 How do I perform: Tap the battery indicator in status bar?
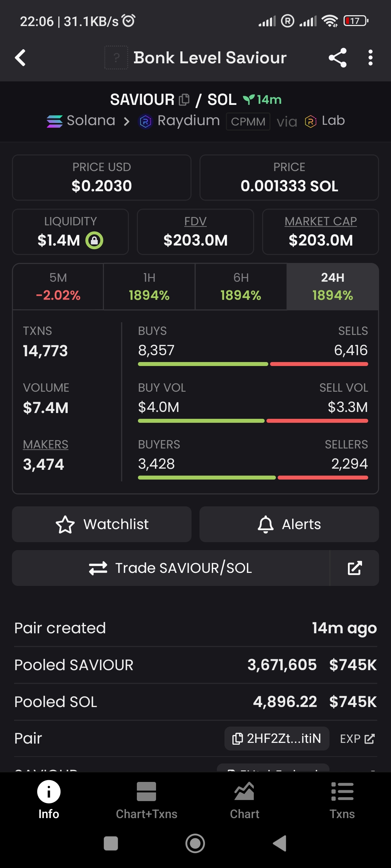coord(356,21)
